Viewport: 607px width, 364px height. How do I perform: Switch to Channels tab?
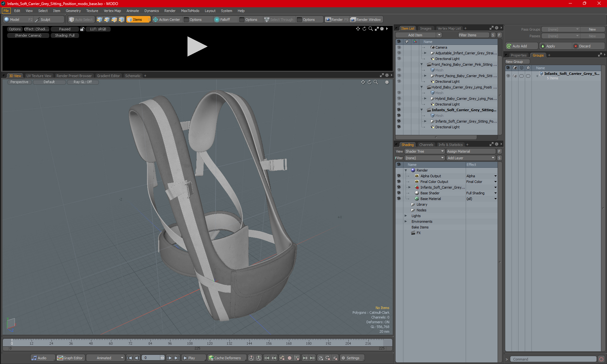[426, 145]
